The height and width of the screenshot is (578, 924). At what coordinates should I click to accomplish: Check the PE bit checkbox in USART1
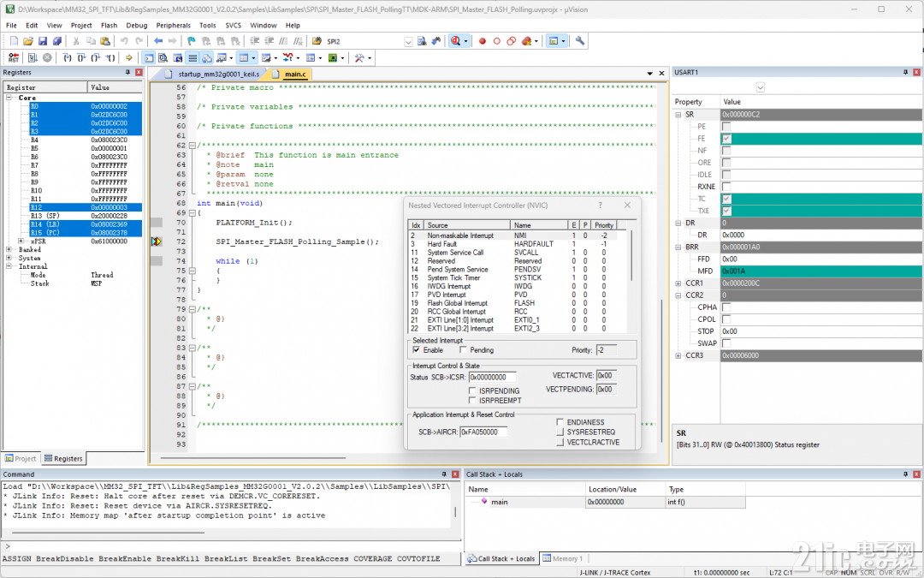726,126
